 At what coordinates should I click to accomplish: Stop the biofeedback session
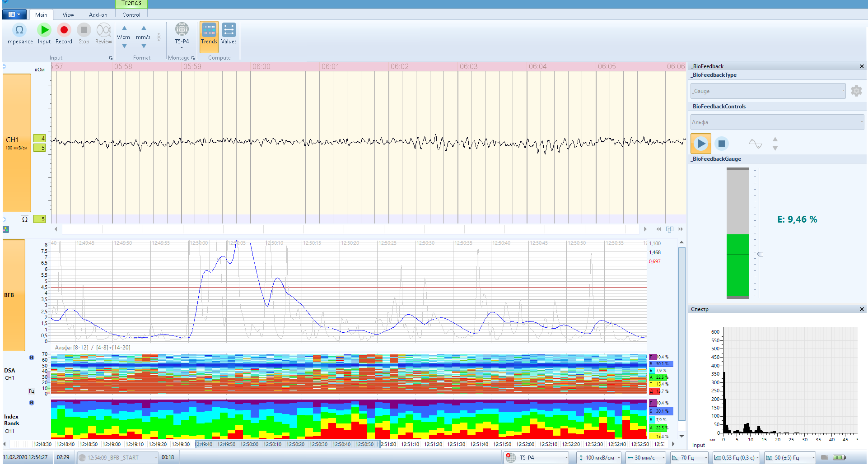tap(722, 144)
